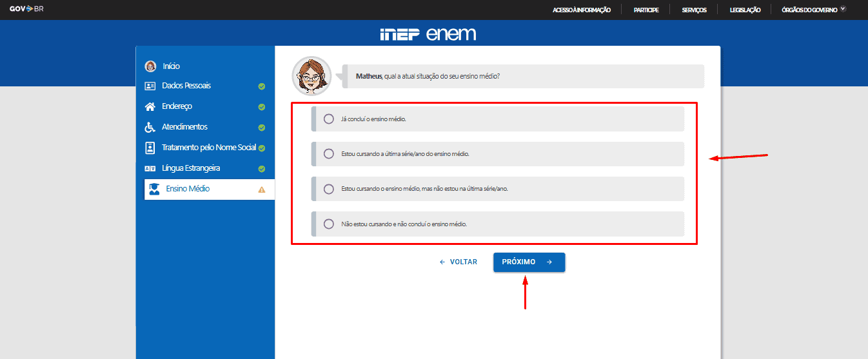
Task: Click the Língua Estrangeira language icon
Action: pyautogui.click(x=150, y=168)
